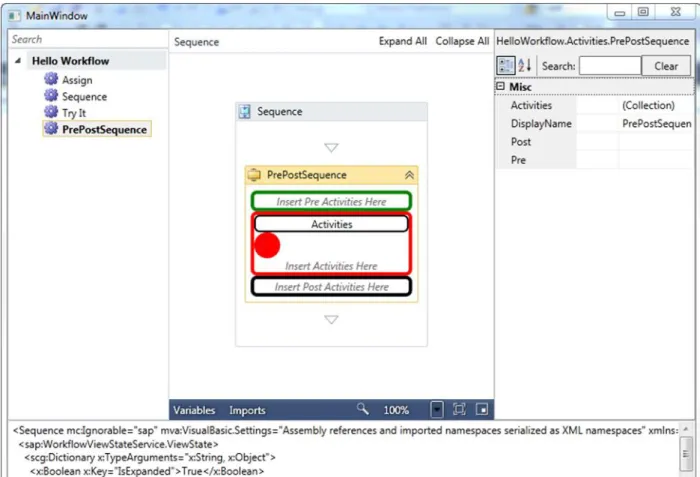Click the XAML scrollbar up arrow
This screenshot has height=477, width=700.
(686, 429)
